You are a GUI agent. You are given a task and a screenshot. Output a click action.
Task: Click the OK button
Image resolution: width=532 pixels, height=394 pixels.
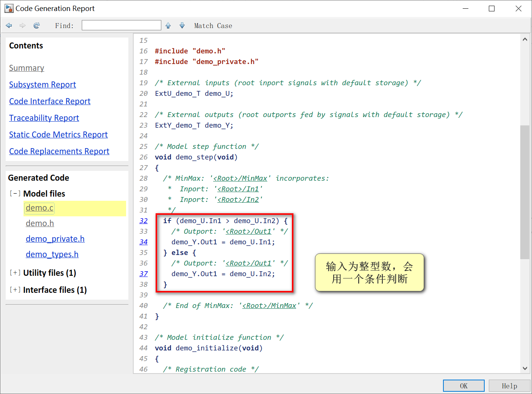(x=464, y=386)
